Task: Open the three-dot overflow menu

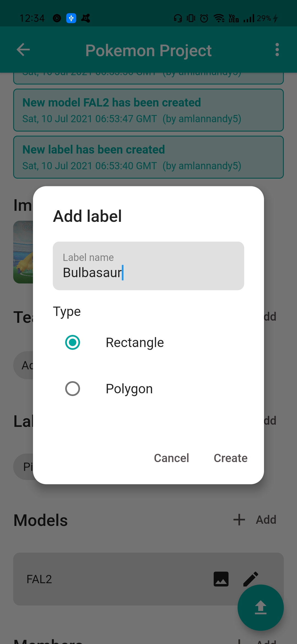Action: [x=277, y=50]
